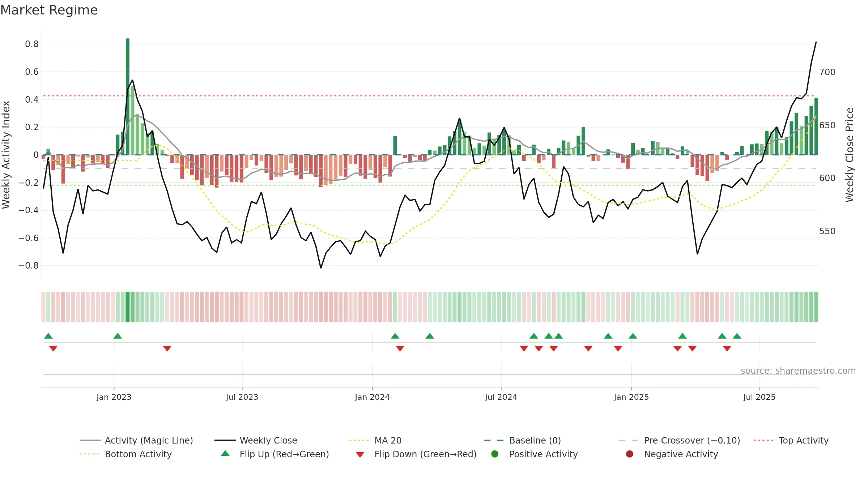The image size is (868, 488).
Task: Click the tallest green activity bar near 0.8
Action: [128, 97]
